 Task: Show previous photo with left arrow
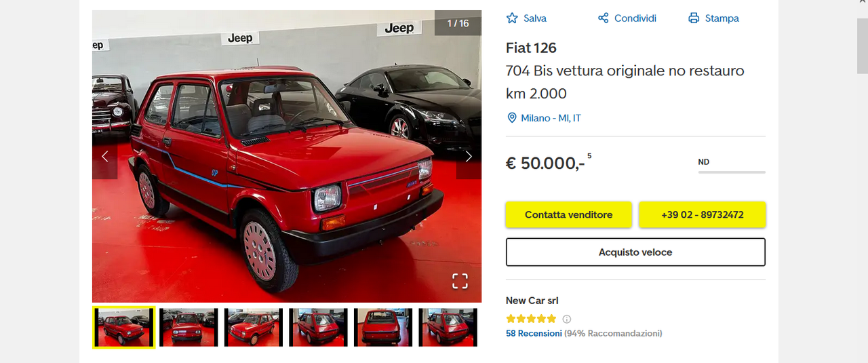pos(104,157)
